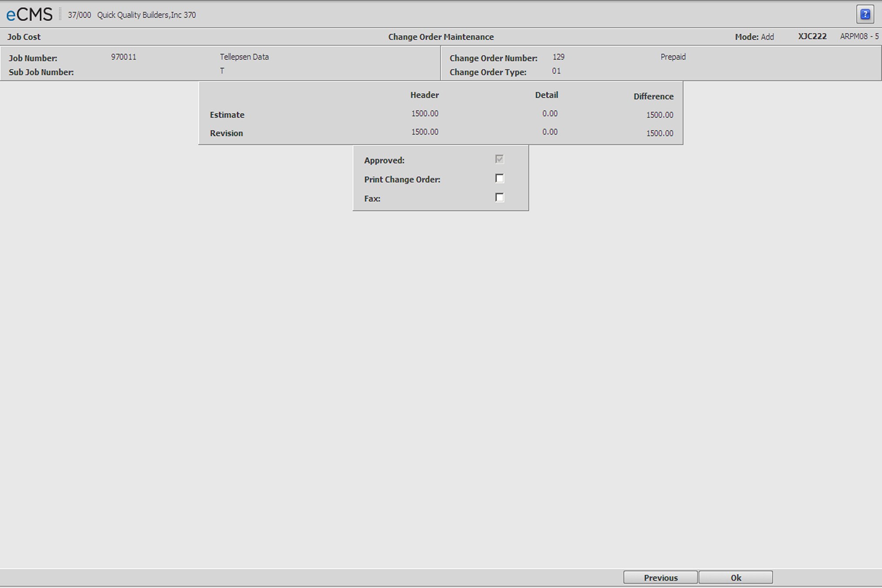This screenshot has height=588, width=882.
Task: Click Estimate Header amount 1500.00
Action: [425, 114]
